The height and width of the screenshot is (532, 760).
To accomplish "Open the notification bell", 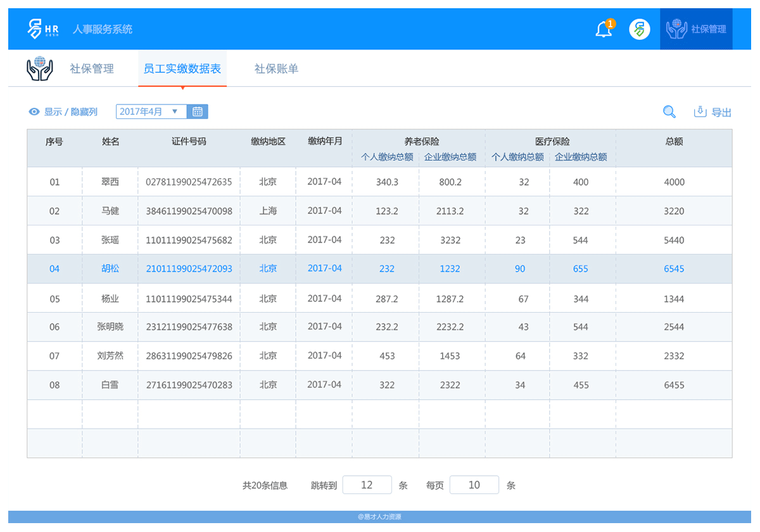I will point(604,29).
